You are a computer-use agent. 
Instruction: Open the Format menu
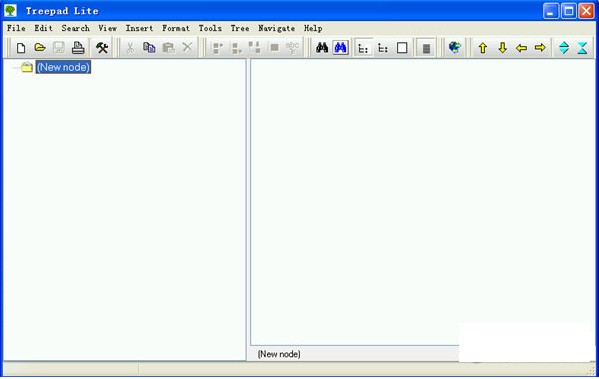176,28
